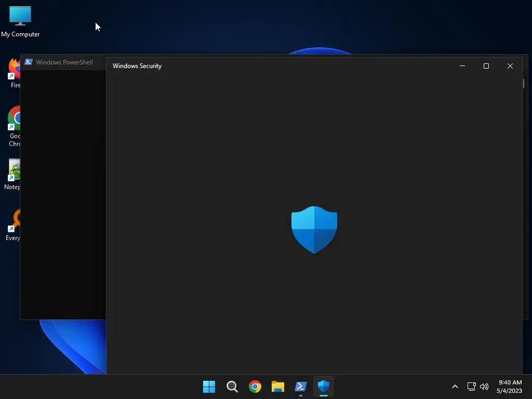Click the PowerShell window icon
Image resolution: width=532 pixels, height=399 pixels.
(29, 62)
